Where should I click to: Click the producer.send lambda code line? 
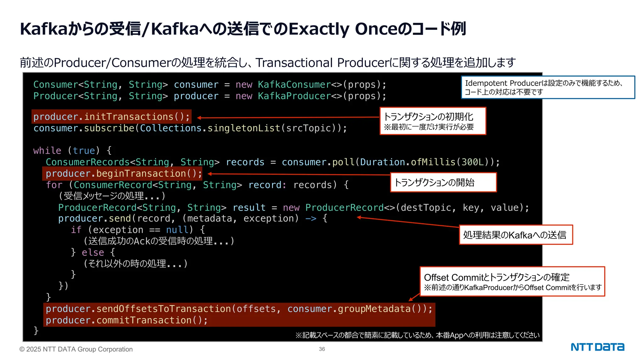tap(192, 218)
